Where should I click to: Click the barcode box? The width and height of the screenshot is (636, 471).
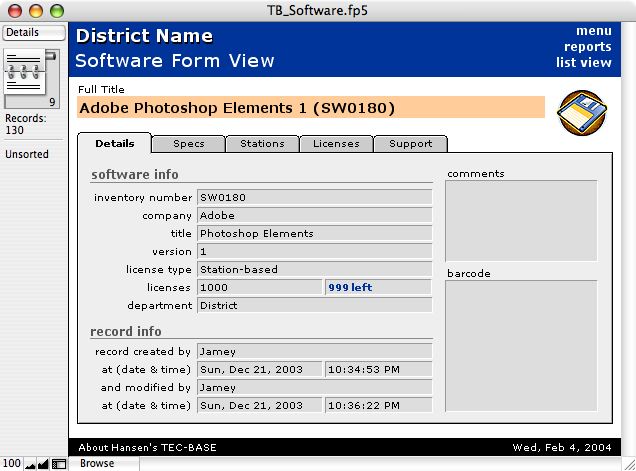coord(521,346)
